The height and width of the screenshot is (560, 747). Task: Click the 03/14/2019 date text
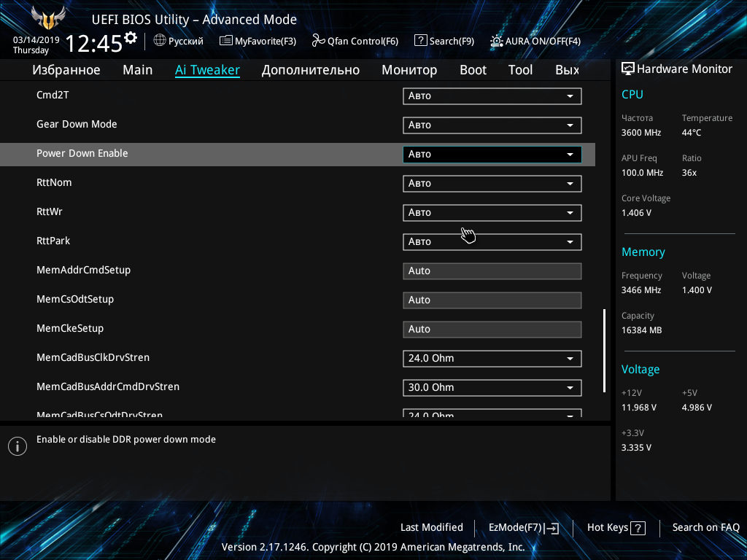click(x=36, y=40)
